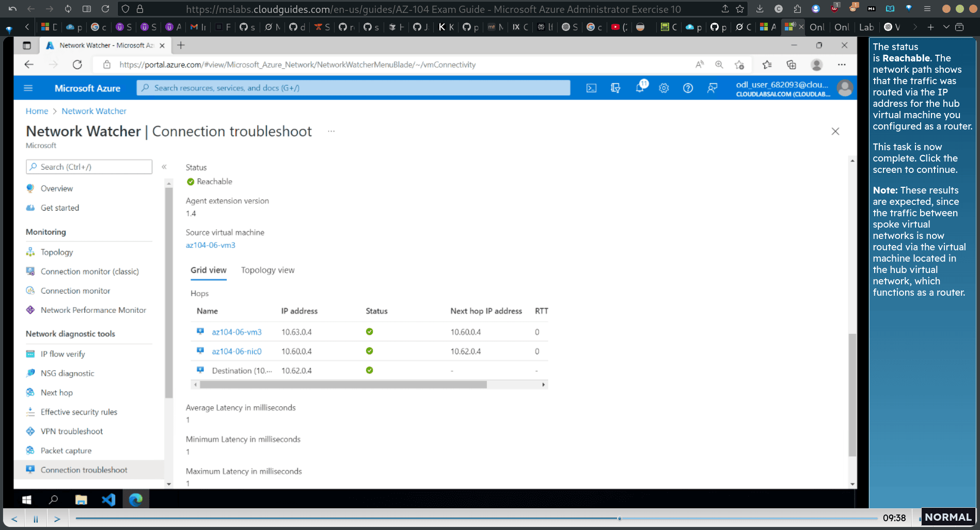Viewport: 980px width, 530px height.
Task: Open the Windows Start menu
Action: point(27,500)
